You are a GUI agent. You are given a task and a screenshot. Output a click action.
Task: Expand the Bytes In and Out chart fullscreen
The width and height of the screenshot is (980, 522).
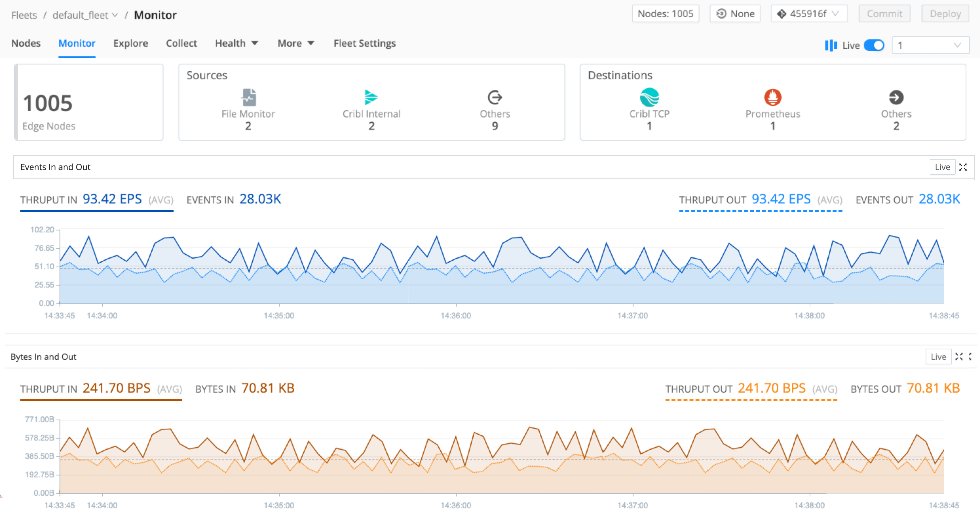click(x=959, y=357)
